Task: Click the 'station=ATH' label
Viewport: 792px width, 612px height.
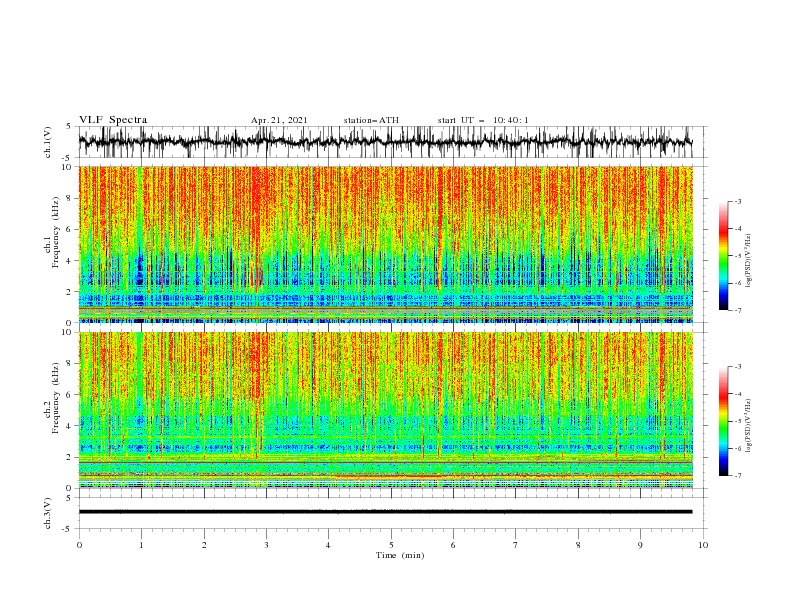Action: pos(371,120)
